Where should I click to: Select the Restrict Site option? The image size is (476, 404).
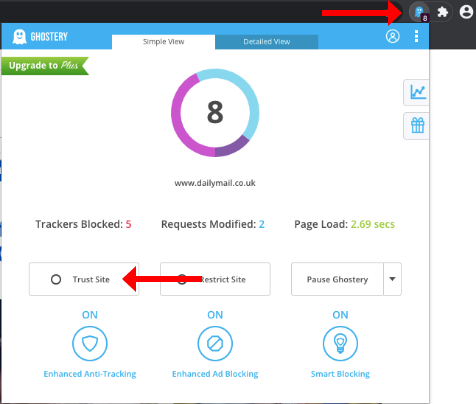click(x=215, y=279)
